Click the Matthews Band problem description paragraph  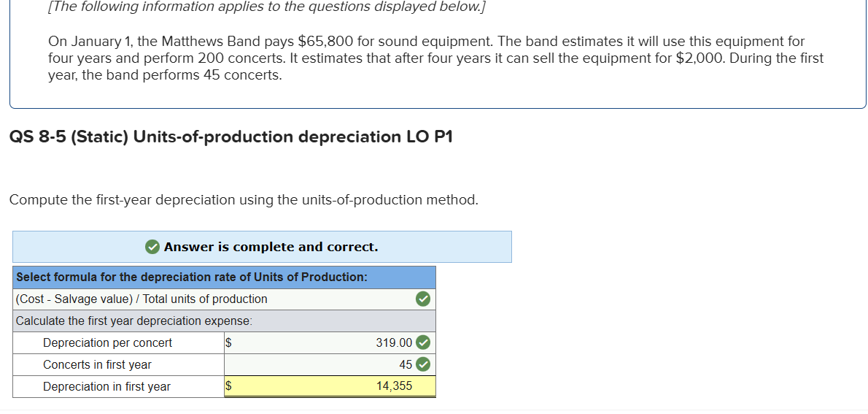tap(435, 58)
